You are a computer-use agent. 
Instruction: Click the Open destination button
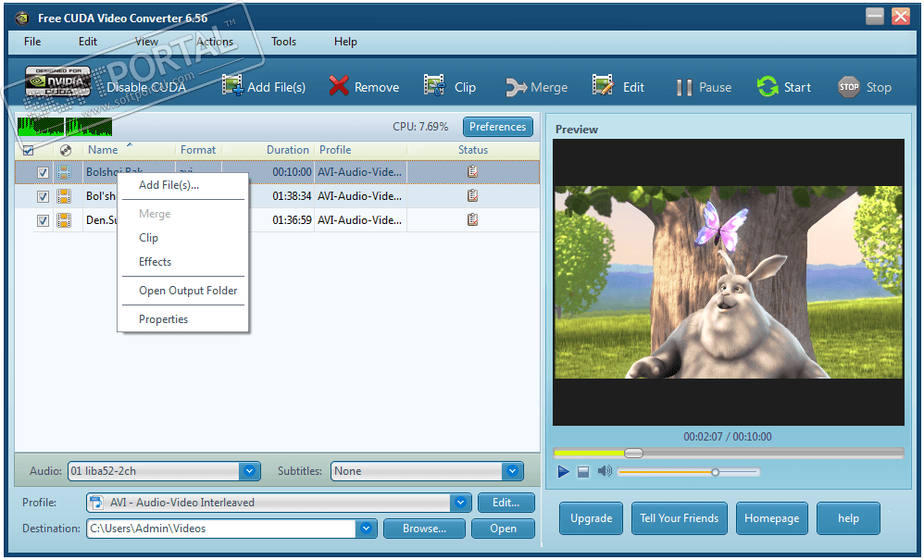click(504, 529)
